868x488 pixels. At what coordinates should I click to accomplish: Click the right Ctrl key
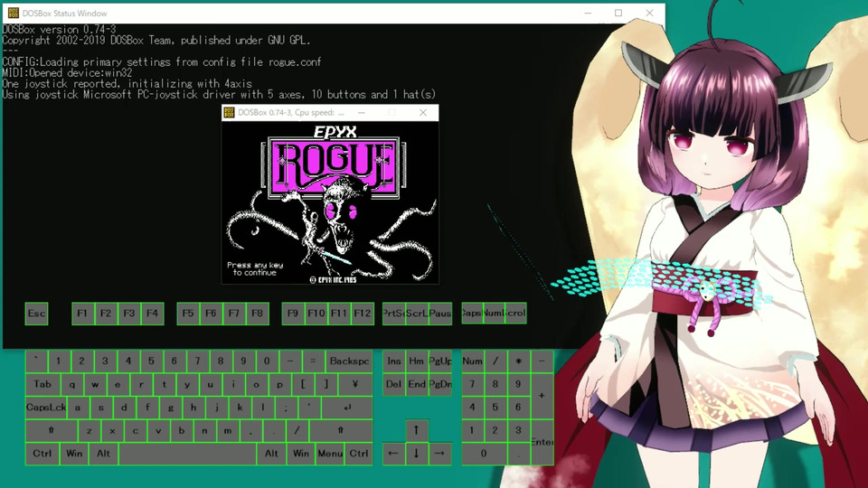359,455
